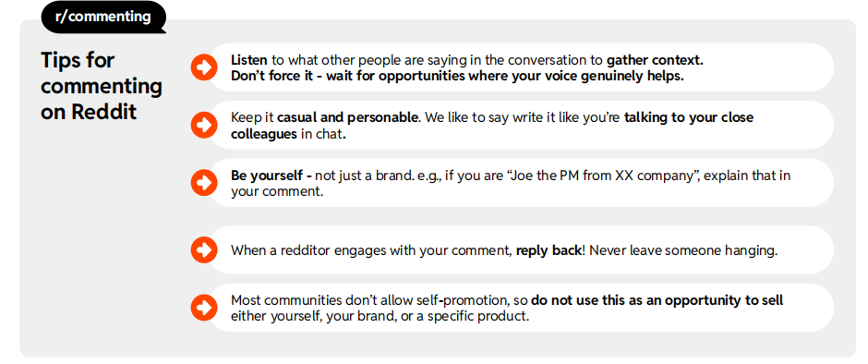Image resolution: width=868 pixels, height=364 pixels.
Task: Click the bold text 'gather context'
Action: click(655, 60)
